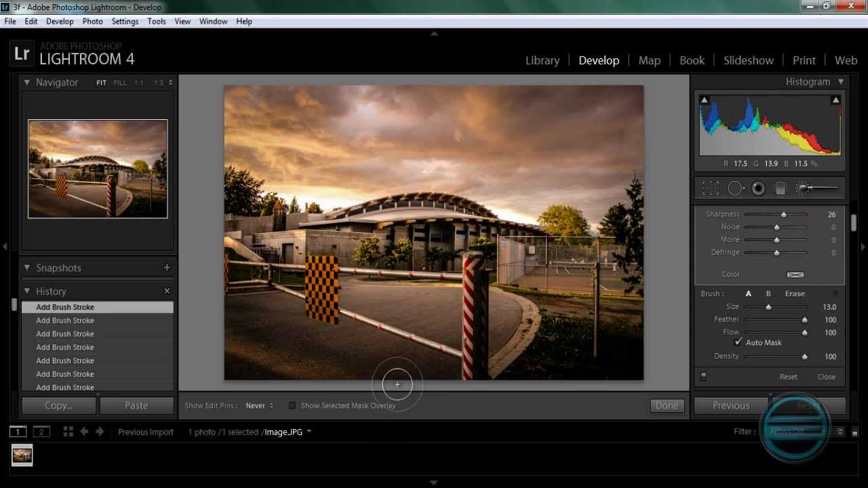Toggle shadow clipping triangle in histogram
Viewport: 868px width, 488px height.
[x=704, y=100]
